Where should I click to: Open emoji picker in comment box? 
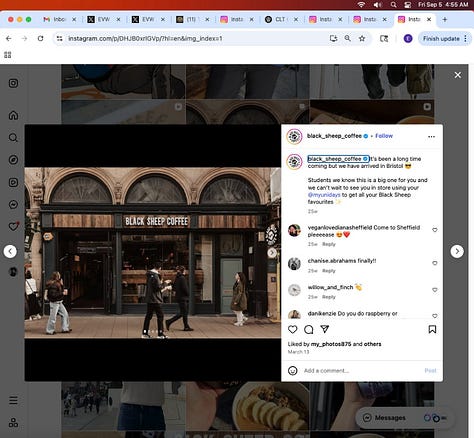(293, 371)
